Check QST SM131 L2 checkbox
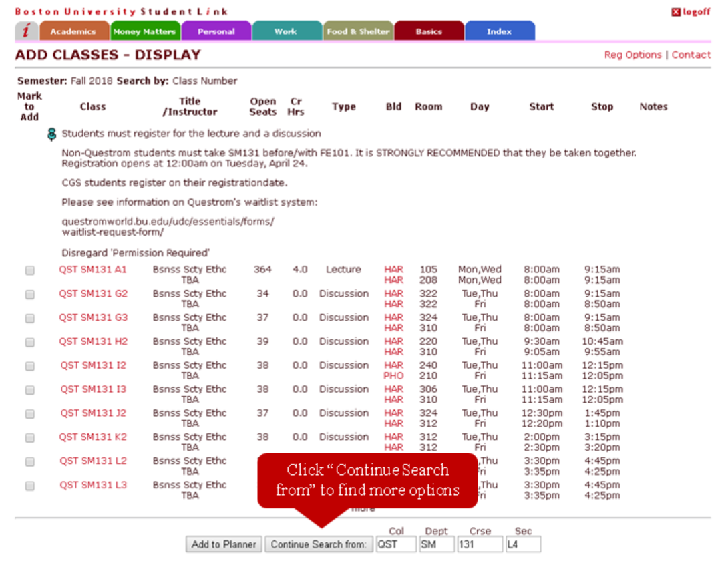 click(x=29, y=461)
